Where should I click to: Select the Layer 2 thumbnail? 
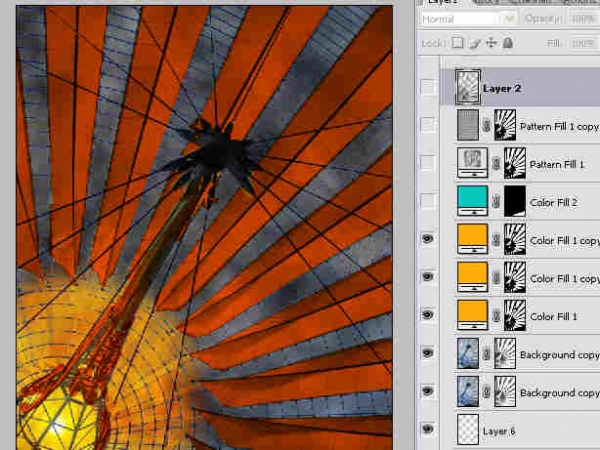pos(468,87)
